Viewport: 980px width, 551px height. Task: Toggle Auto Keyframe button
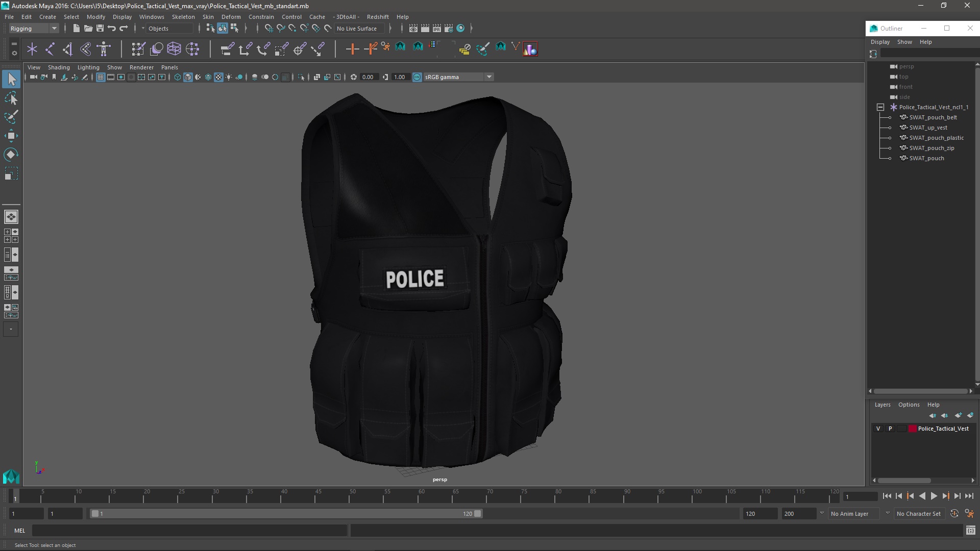click(x=954, y=514)
